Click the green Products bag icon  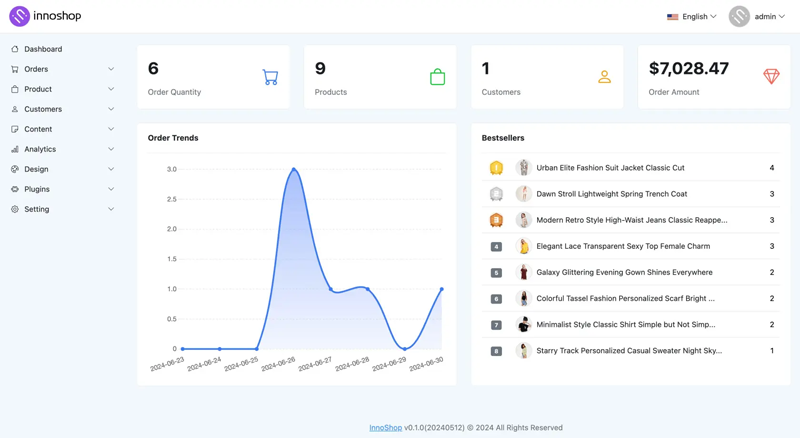(437, 77)
